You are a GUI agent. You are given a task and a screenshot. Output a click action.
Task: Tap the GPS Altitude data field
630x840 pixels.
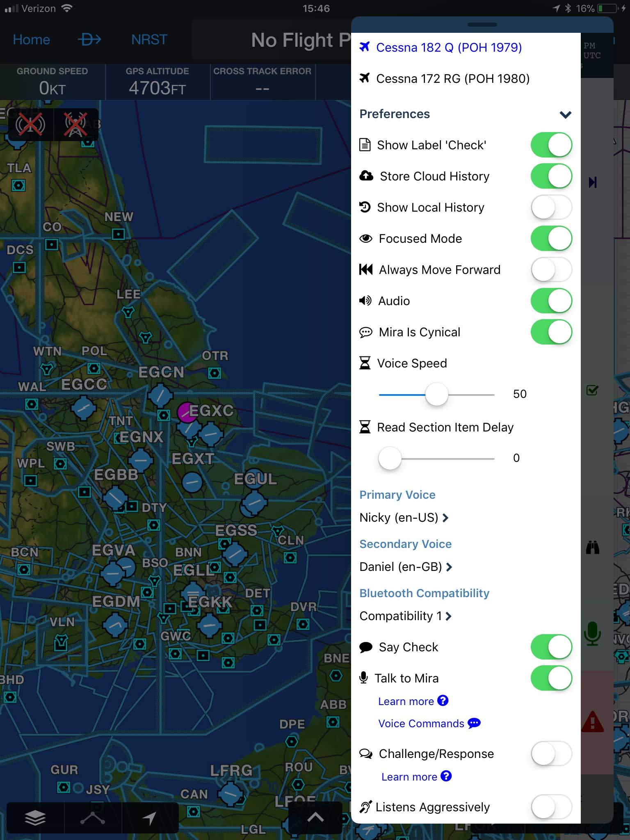[x=157, y=82]
